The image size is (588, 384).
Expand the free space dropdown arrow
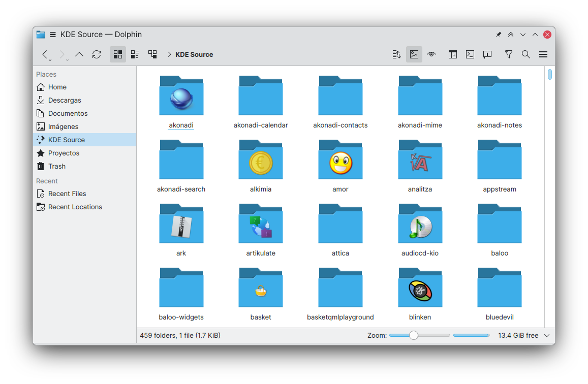point(547,336)
